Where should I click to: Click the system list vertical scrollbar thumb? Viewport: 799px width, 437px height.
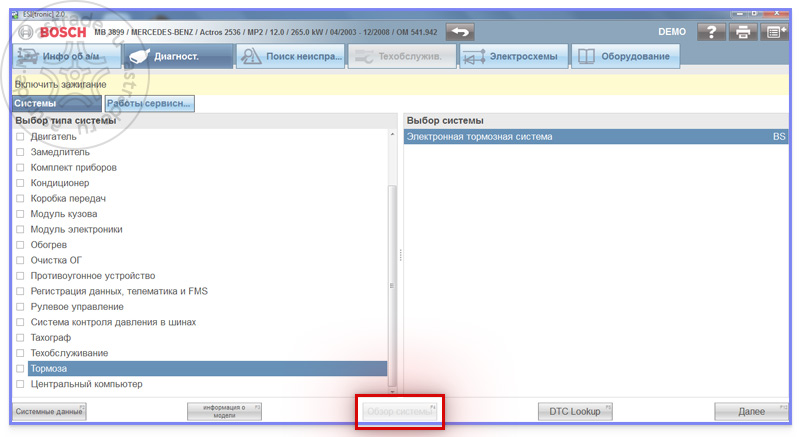coord(392,285)
